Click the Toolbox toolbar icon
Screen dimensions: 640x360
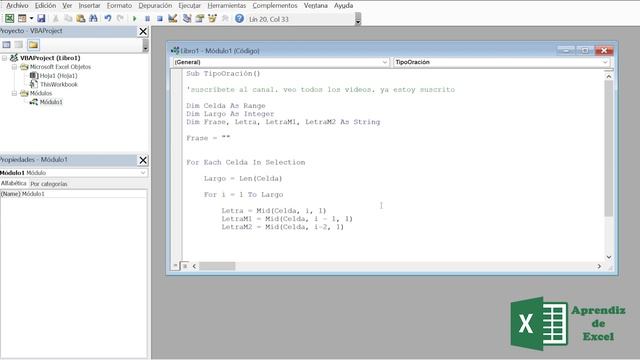[225, 18]
